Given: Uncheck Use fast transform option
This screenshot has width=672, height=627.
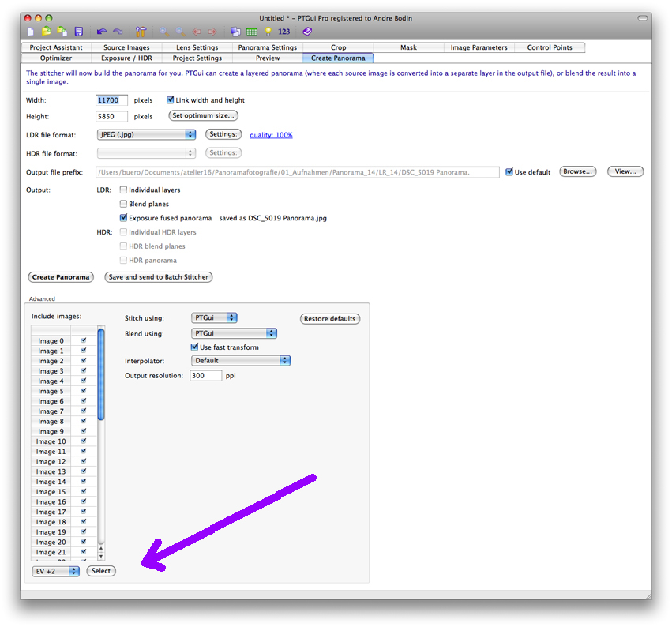Looking at the screenshot, I should coord(195,347).
